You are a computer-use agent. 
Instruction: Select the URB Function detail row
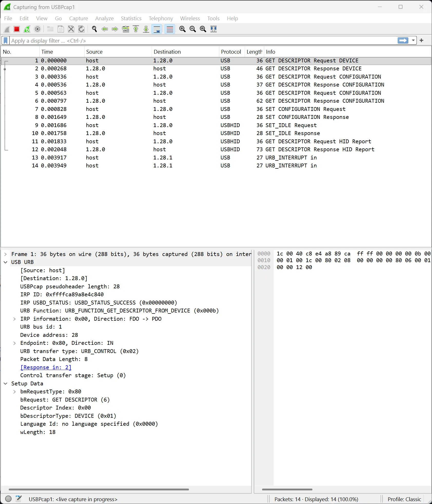point(120,311)
